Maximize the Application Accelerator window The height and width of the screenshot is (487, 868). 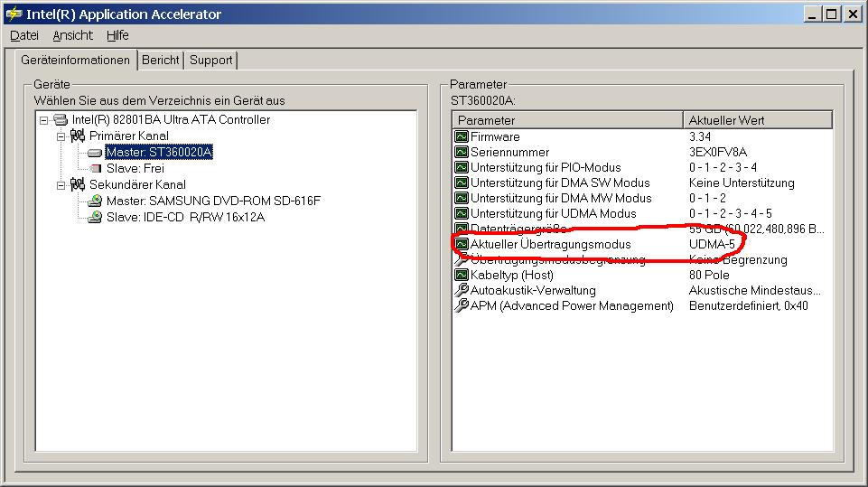(x=832, y=14)
